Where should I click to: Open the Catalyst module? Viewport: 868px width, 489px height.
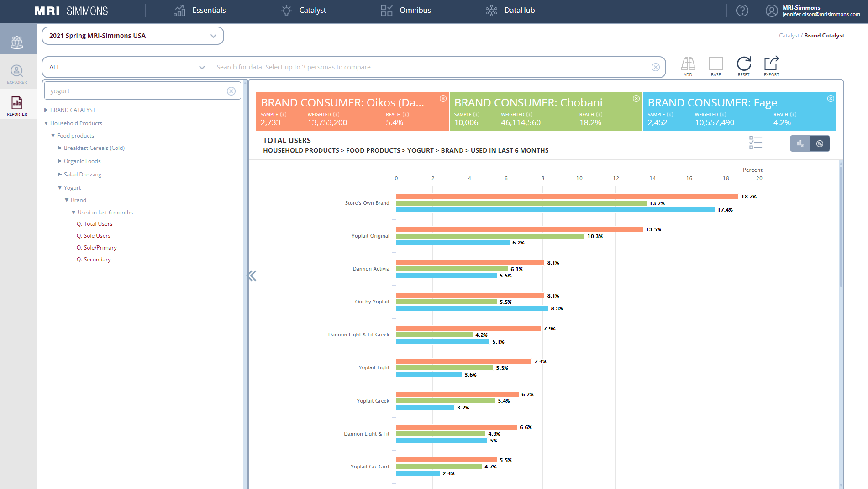[x=303, y=10]
